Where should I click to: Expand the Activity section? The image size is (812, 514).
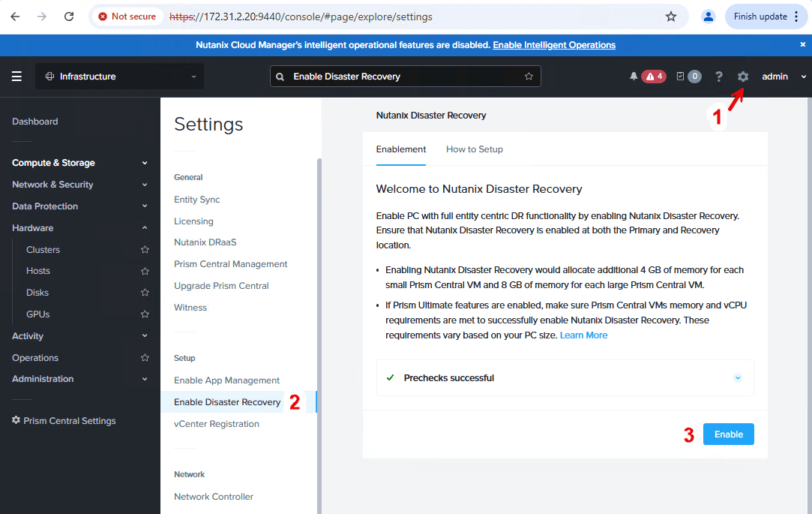(79, 336)
